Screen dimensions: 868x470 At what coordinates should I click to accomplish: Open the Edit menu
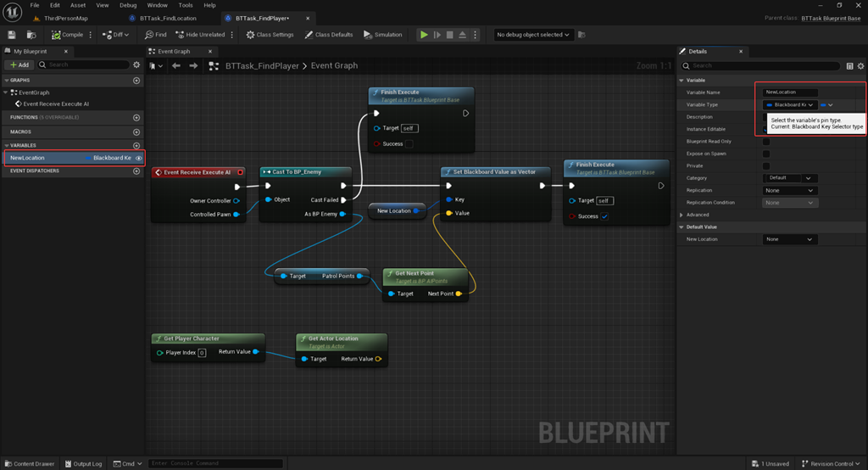[x=55, y=5]
